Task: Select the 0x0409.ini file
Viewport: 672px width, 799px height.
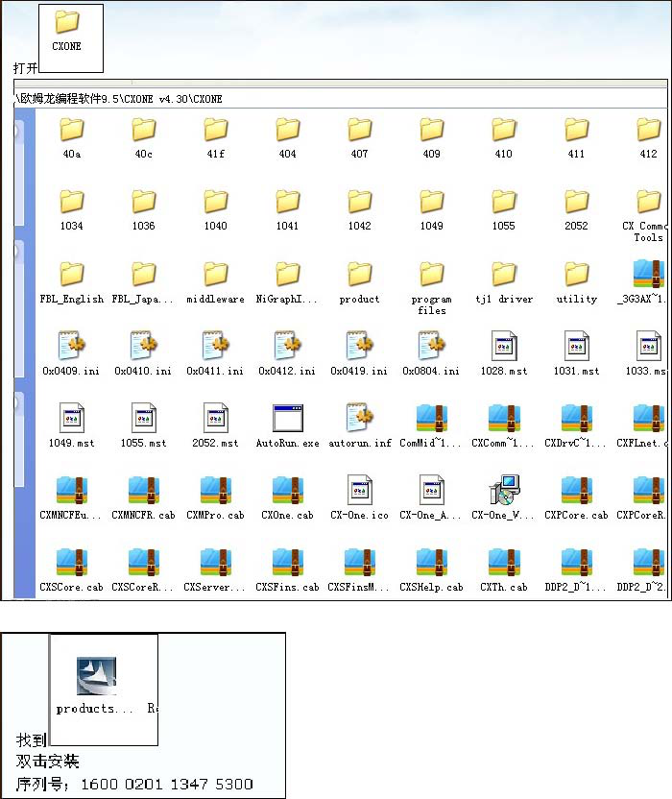Action: [71, 353]
